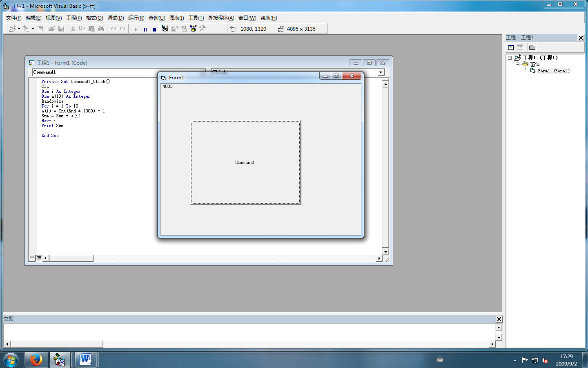Click the View Object icon in project panel
The height and width of the screenshot is (368, 588).
[x=520, y=47]
